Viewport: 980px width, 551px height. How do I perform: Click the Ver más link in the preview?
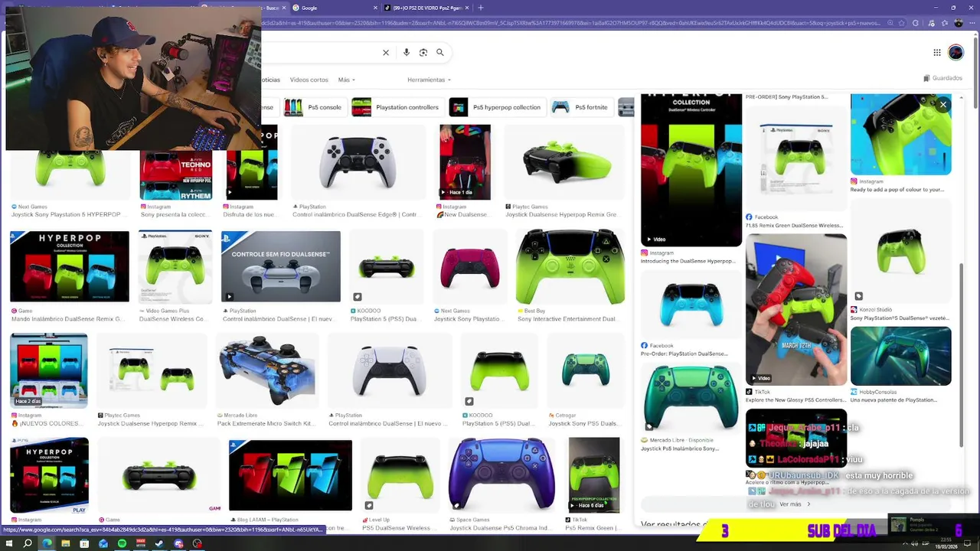point(794,504)
